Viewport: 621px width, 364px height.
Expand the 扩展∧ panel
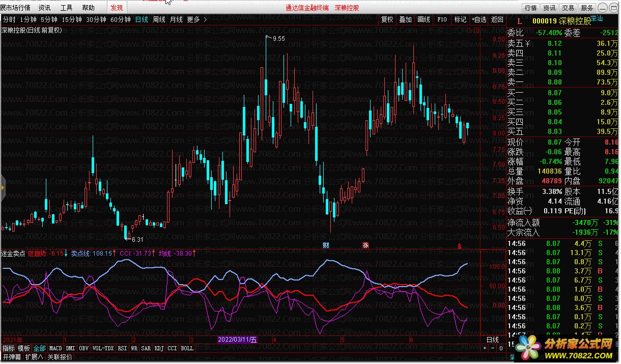point(35,357)
